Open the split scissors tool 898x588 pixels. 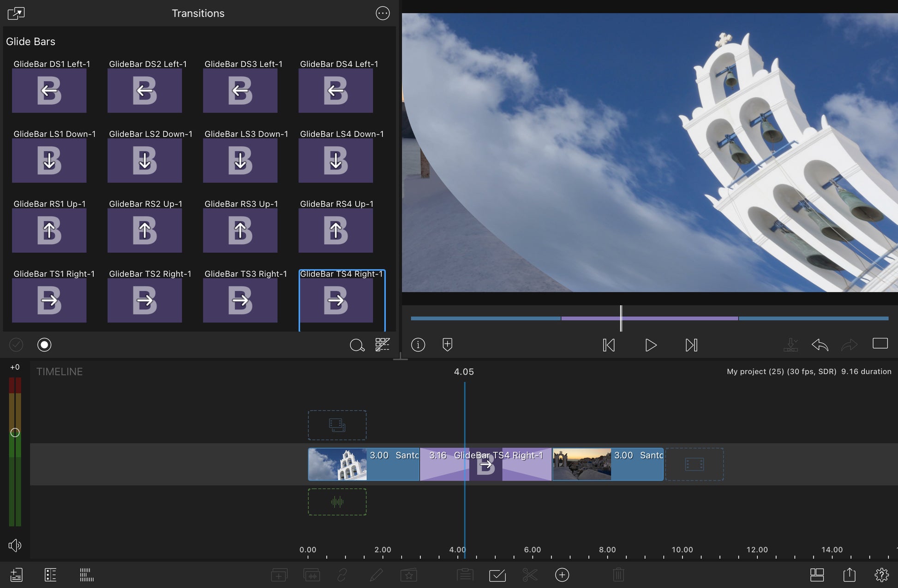click(x=530, y=575)
